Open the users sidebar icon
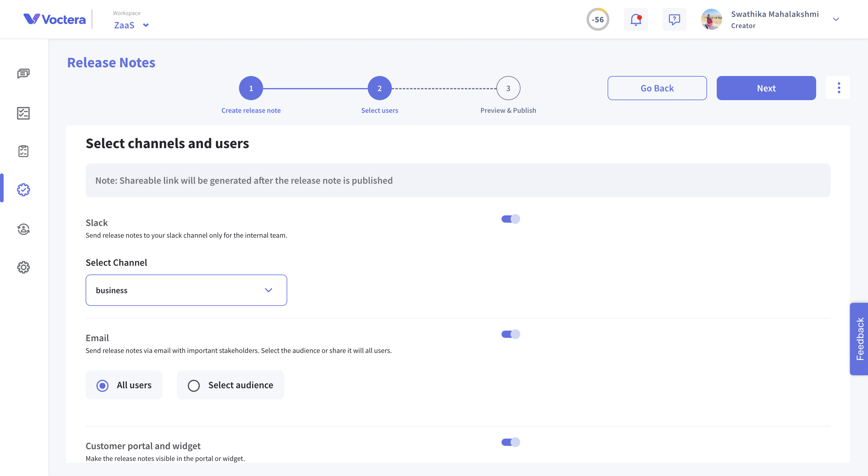 (x=23, y=229)
